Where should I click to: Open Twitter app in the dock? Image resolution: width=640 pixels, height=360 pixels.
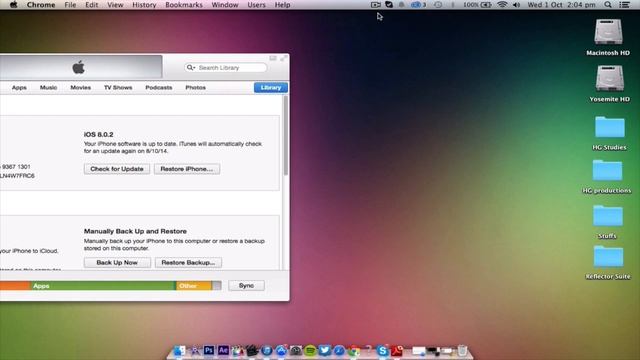(x=325, y=350)
